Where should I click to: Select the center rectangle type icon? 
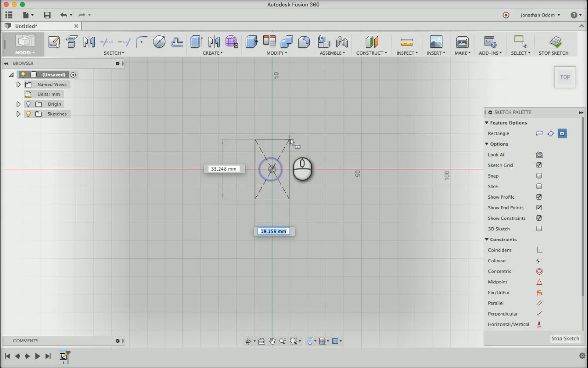click(x=562, y=133)
